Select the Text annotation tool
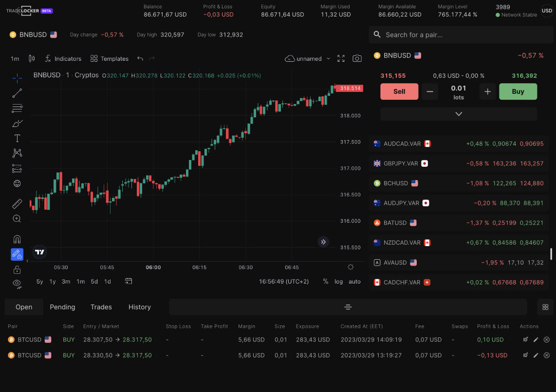This screenshot has height=392, width=556. [17, 138]
